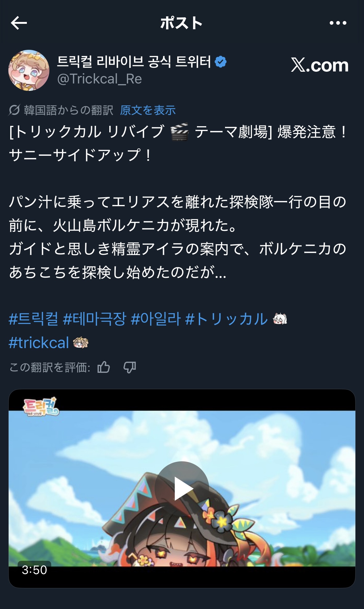The image size is (364, 609).
Task: Open the video thumbnail of the character
Action: [182, 488]
